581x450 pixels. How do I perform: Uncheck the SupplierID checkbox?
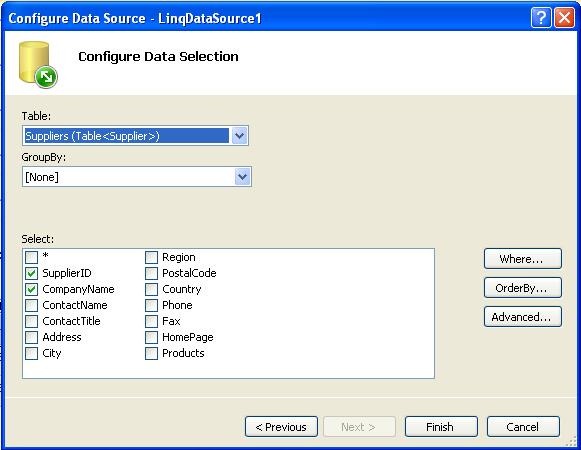31,274
